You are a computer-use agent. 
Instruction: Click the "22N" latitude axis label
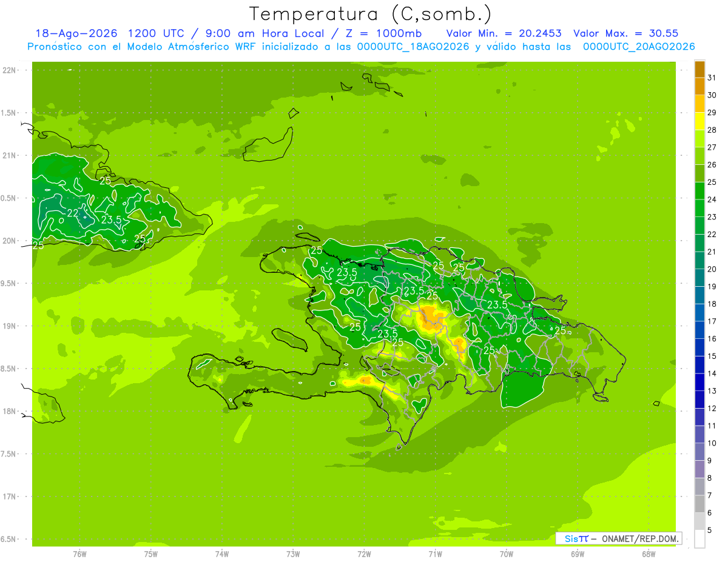10,70
